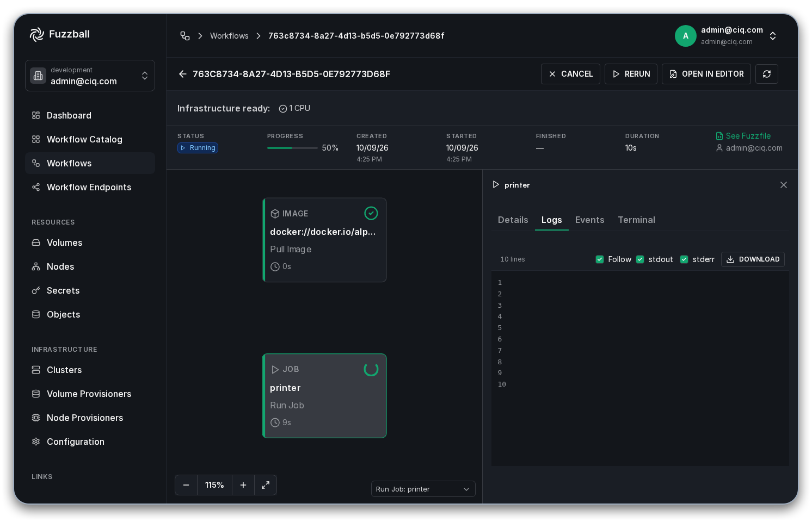Image resolution: width=812 pixels, height=522 pixels.
Task: Click the Clusters server icon
Action: (x=36, y=370)
